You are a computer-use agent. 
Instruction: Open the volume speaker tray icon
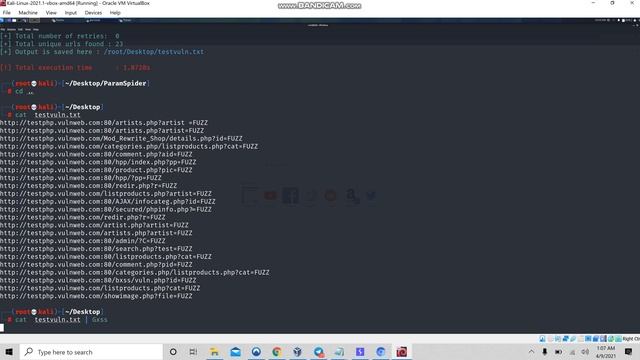pos(585,351)
